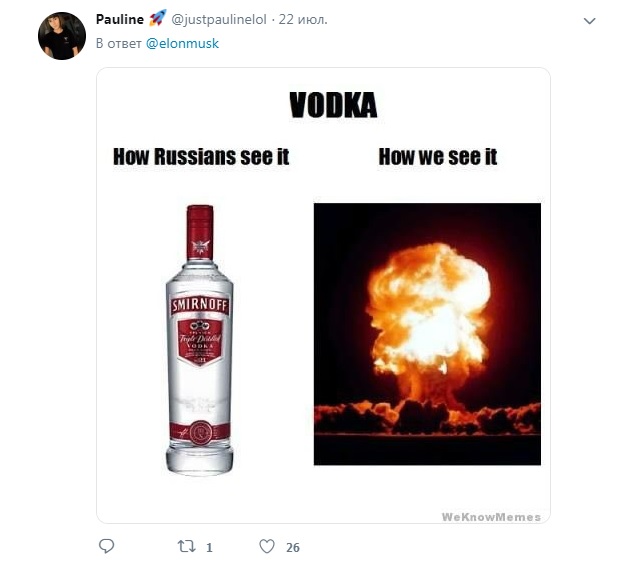Open Pauline's profile avatar picture
634x563 pixels.
[x=62, y=36]
